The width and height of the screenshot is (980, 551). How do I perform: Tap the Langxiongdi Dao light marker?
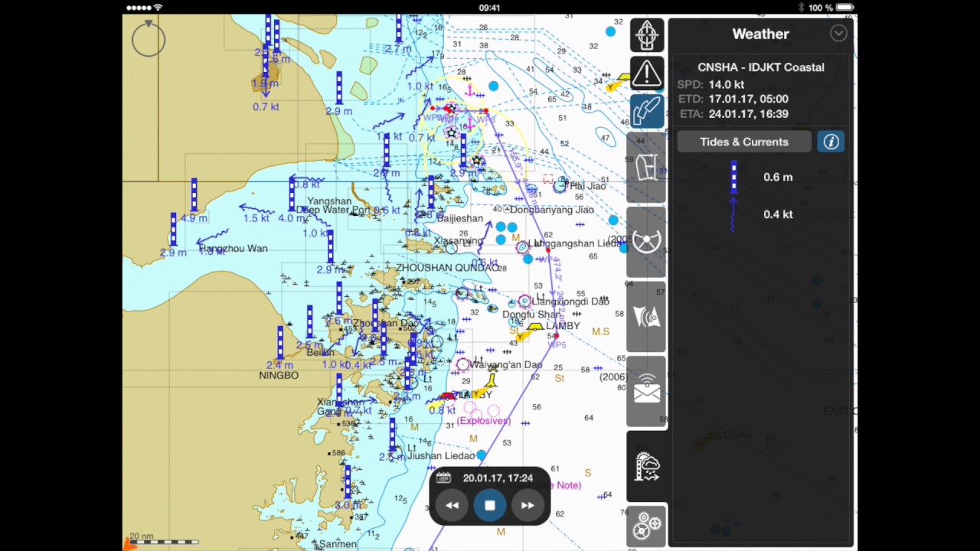click(524, 302)
